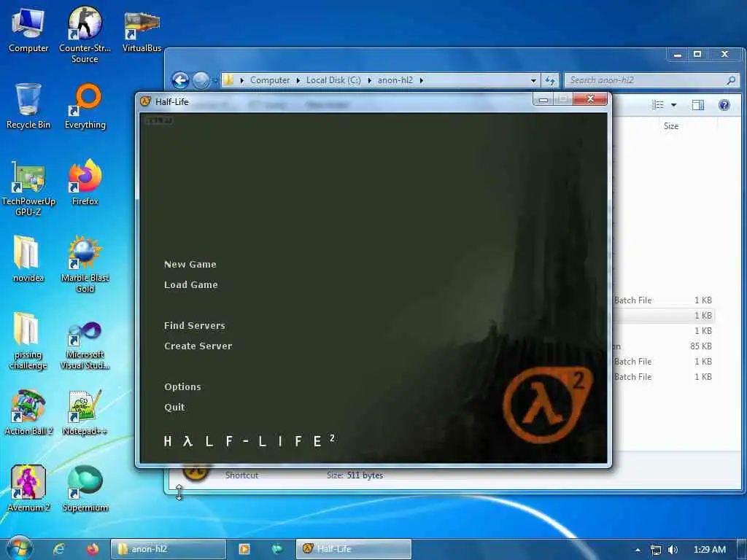Click the Search anon-hl2 field
747x560 pixels.
click(x=651, y=80)
